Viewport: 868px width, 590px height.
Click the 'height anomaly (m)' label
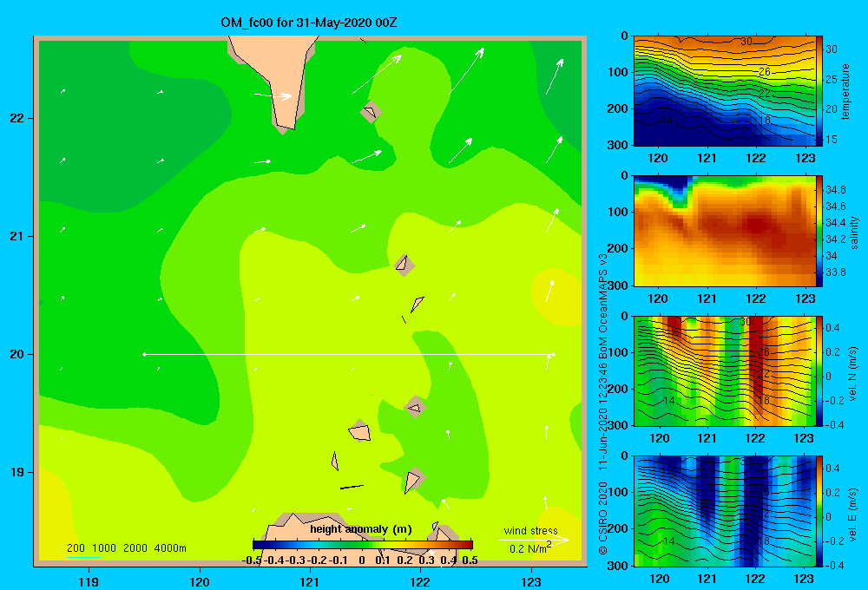(x=361, y=529)
